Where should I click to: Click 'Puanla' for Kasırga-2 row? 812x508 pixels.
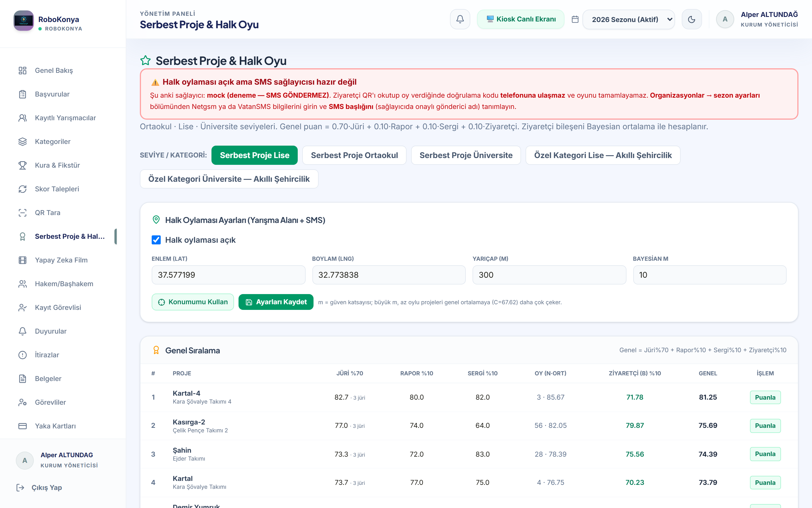point(765,426)
